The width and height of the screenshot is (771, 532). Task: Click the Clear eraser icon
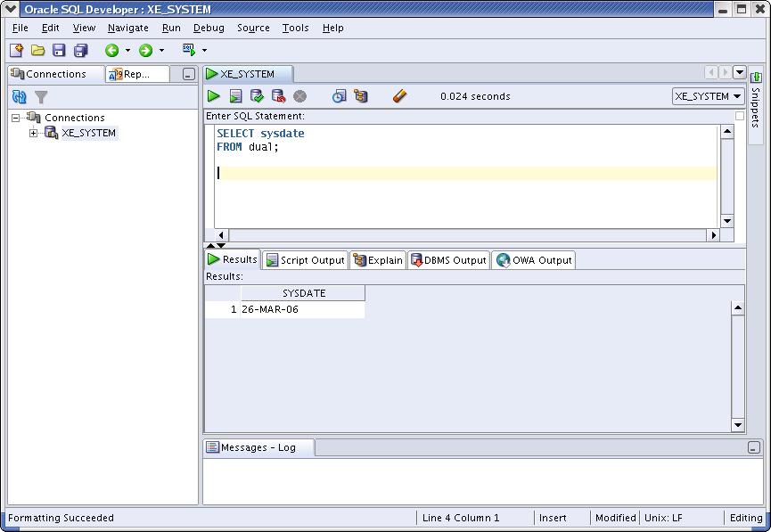399,96
